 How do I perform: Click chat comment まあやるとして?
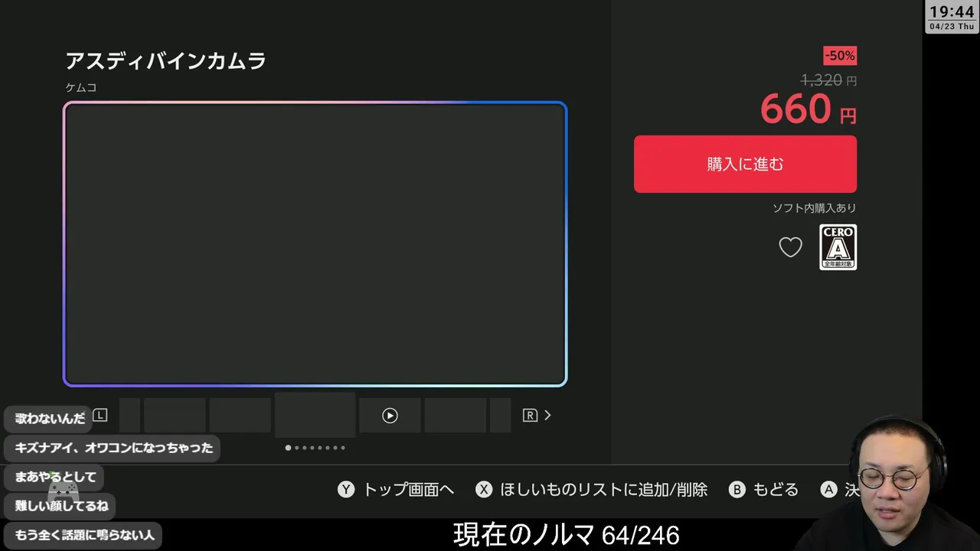coord(55,477)
